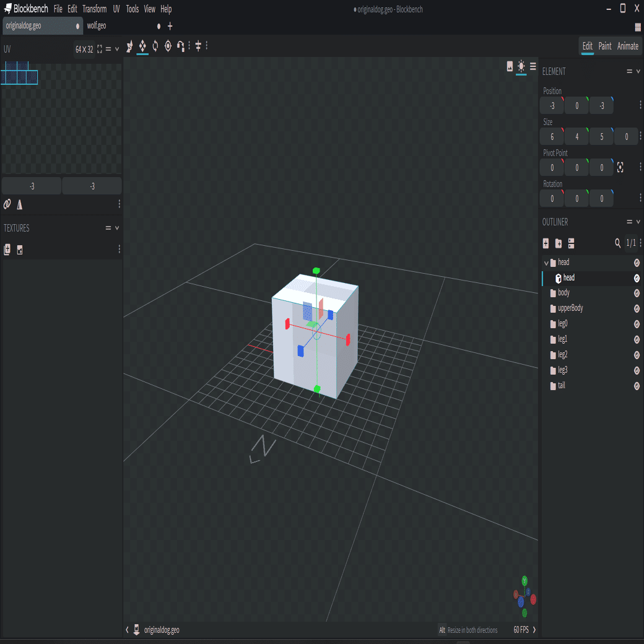Collapse the Element panel with its chevron
Viewport: 644px width, 644px height.
pyautogui.click(x=638, y=71)
